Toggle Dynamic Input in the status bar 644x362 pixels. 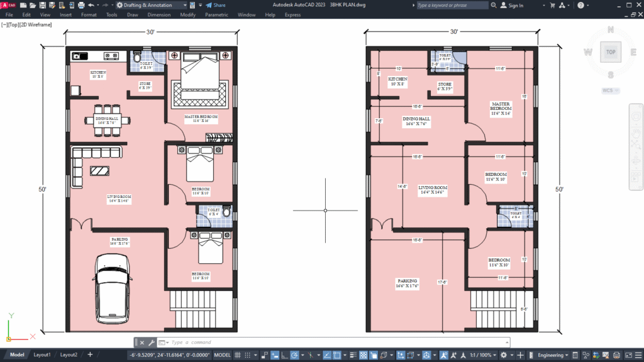coord(275,355)
